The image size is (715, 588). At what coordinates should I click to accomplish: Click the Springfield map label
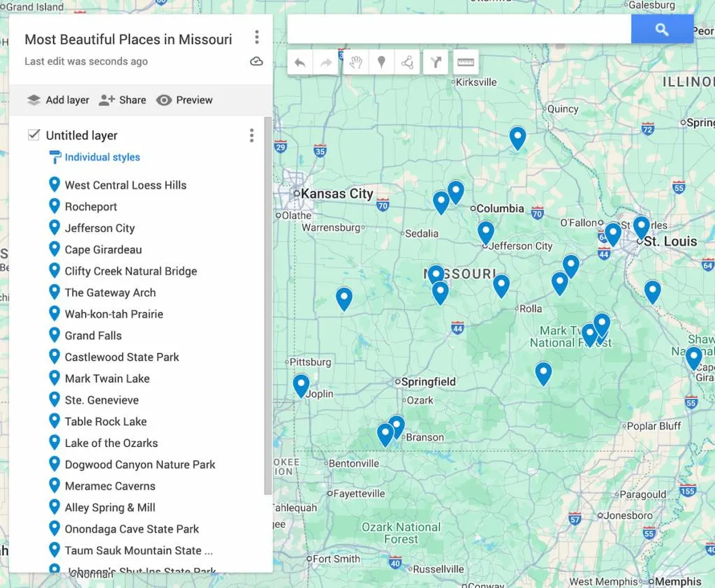click(x=428, y=381)
